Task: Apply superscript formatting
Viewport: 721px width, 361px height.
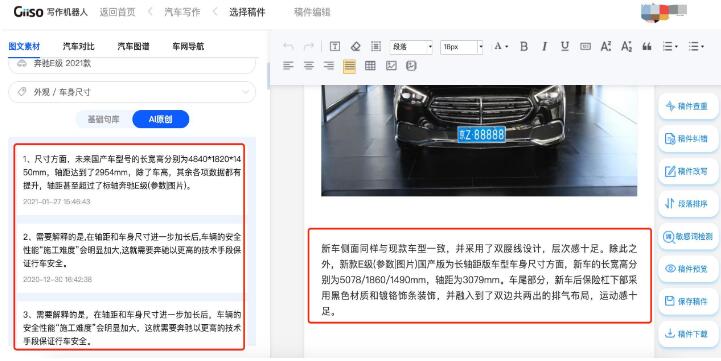Action: click(x=606, y=46)
